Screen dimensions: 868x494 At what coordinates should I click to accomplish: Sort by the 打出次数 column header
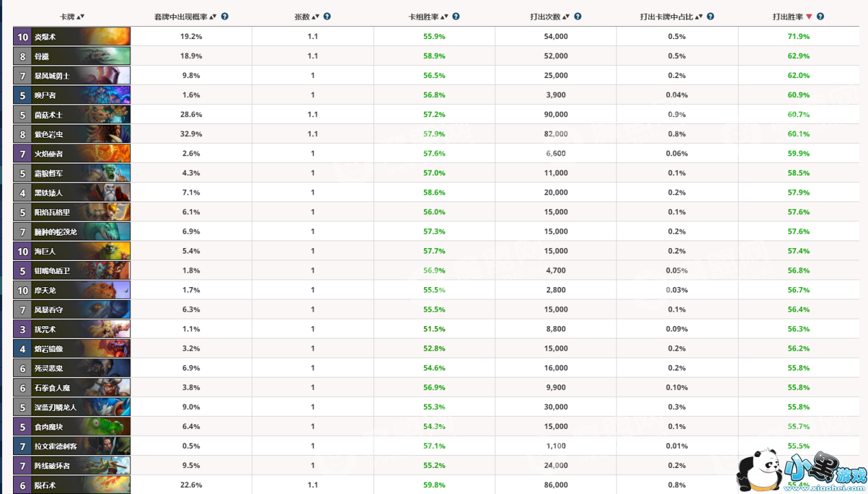545,16
